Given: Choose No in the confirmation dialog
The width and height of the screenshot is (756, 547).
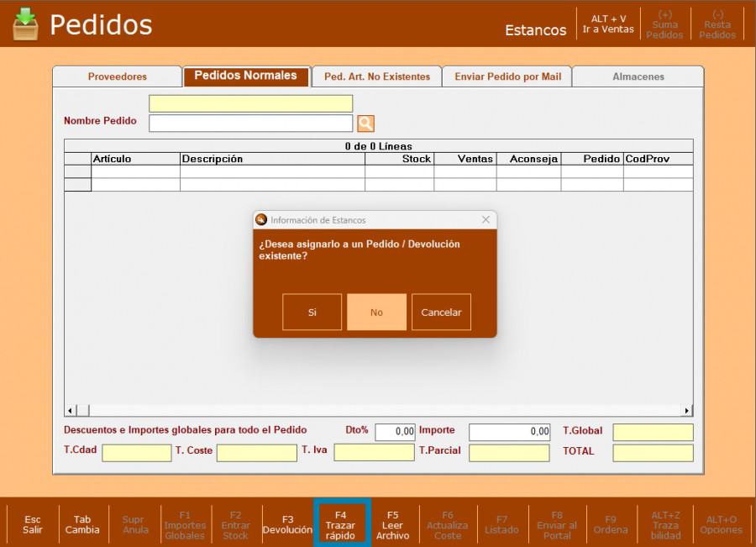Looking at the screenshot, I should [x=376, y=312].
